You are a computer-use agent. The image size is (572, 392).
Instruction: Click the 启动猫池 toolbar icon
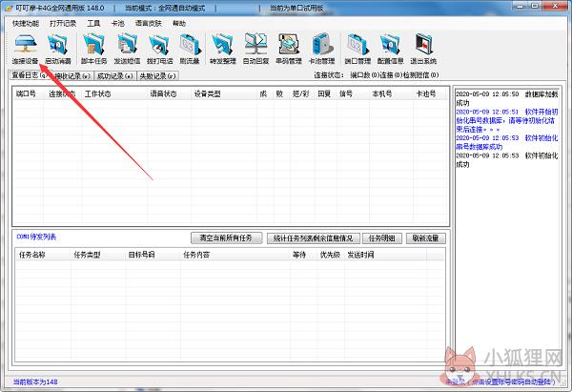click(x=57, y=49)
